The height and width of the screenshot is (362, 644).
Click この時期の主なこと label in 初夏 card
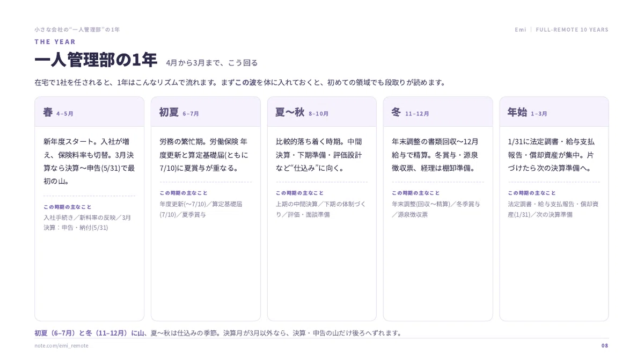click(x=184, y=193)
